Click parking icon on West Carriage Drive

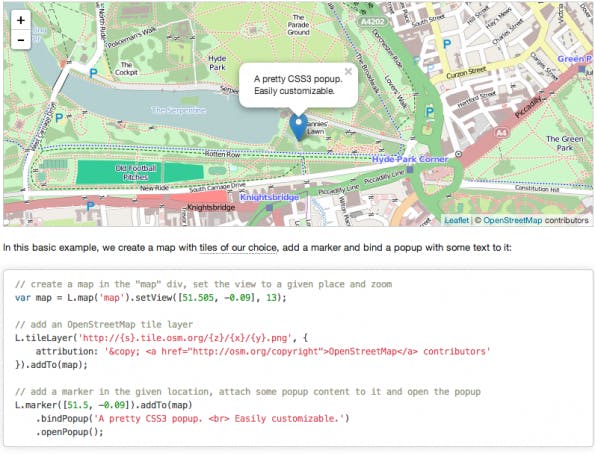[59, 118]
